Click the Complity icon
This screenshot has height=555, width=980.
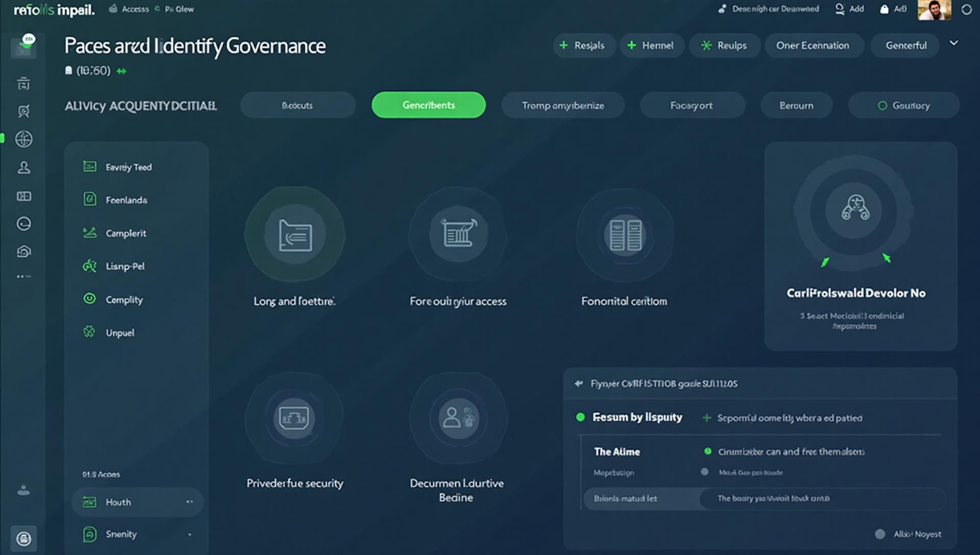pyautogui.click(x=90, y=299)
